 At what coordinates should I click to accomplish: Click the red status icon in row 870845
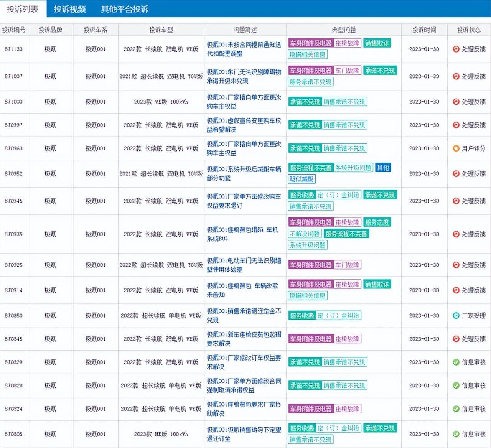click(x=456, y=339)
